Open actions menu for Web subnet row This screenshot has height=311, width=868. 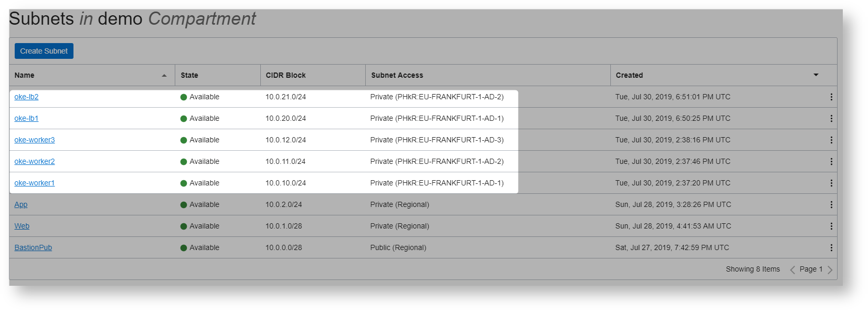coord(831,226)
